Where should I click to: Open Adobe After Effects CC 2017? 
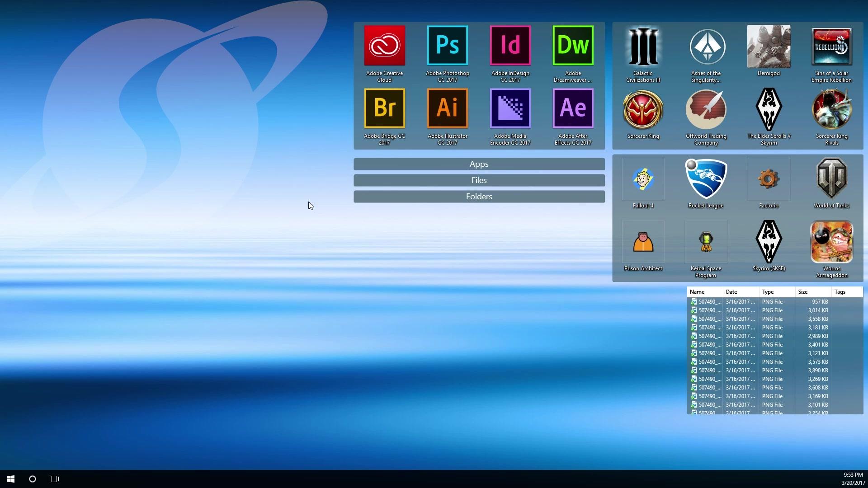573,108
